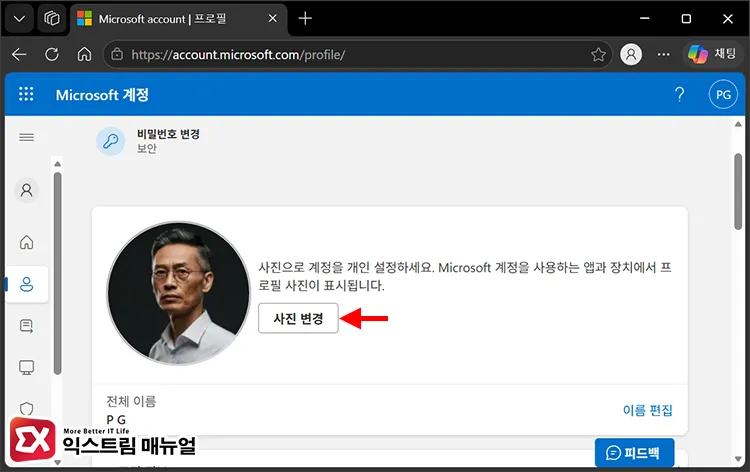Reload the current page
Screen dimensions: 750x472
tap(52, 55)
